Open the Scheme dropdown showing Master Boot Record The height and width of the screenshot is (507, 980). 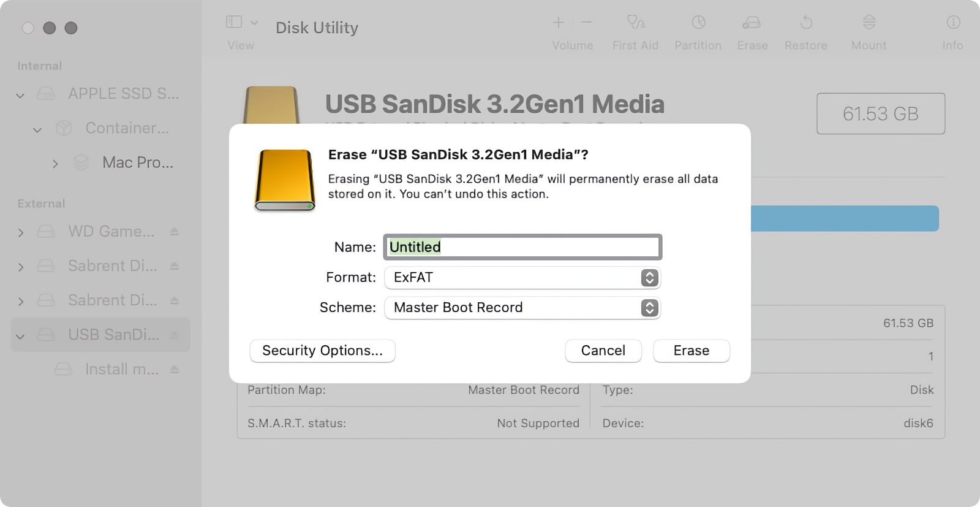click(649, 308)
